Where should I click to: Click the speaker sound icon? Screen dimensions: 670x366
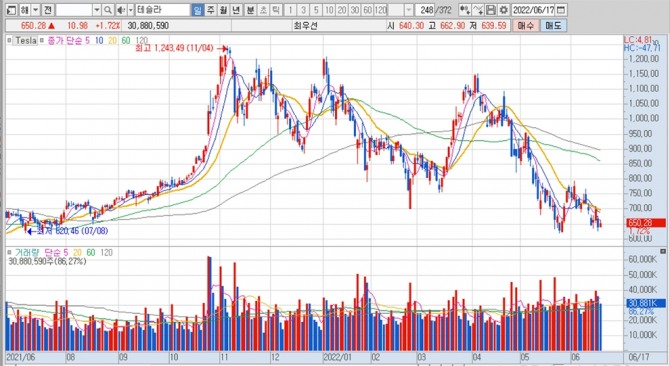(121, 10)
